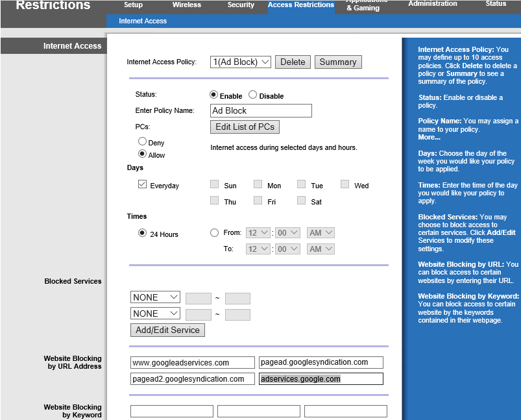Image resolution: width=521 pixels, height=420 pixels.
Task: Open the More... help link
Action: tap(429, 138)
